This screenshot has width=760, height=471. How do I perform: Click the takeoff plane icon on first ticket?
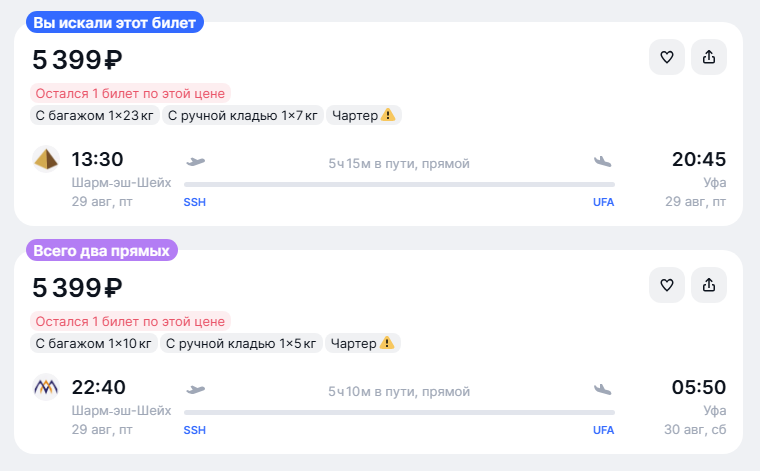point(196,161)
